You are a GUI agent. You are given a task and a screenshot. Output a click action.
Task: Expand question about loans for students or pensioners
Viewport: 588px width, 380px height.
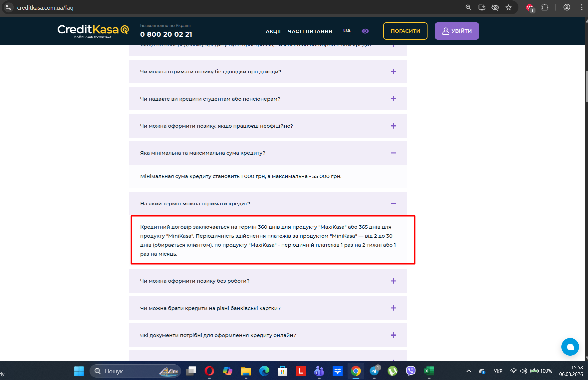coord(268,99)
